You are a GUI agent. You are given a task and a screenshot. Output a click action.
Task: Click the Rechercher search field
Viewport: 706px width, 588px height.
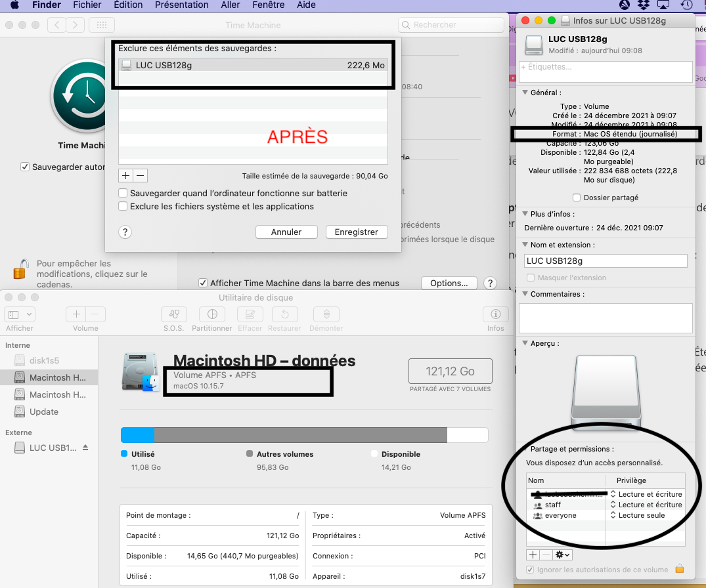pyautogui.click(x=451, y=25)
